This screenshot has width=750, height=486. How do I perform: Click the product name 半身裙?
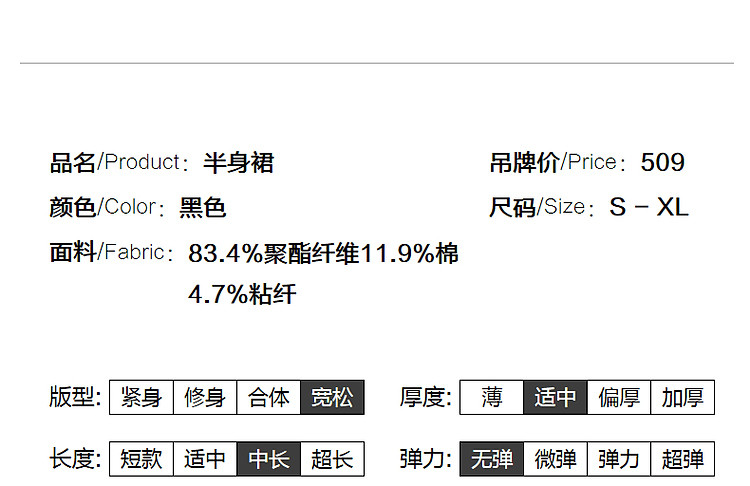coord(238,163)
